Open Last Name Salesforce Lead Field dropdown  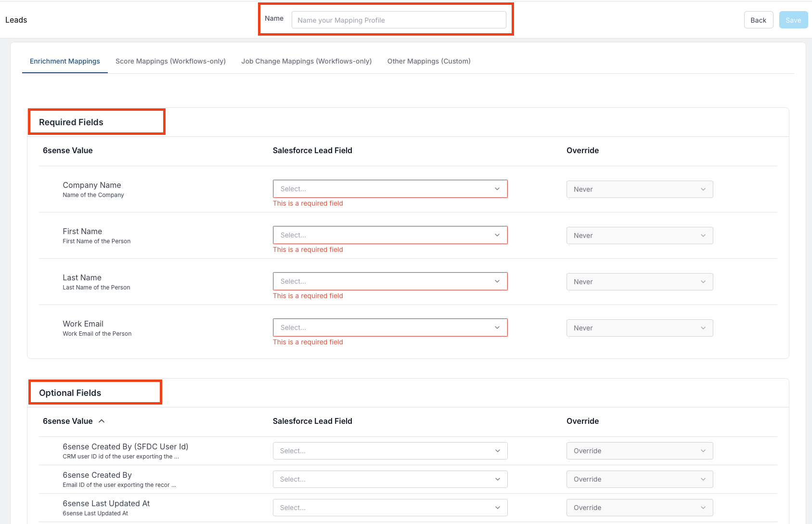point(390,281)
